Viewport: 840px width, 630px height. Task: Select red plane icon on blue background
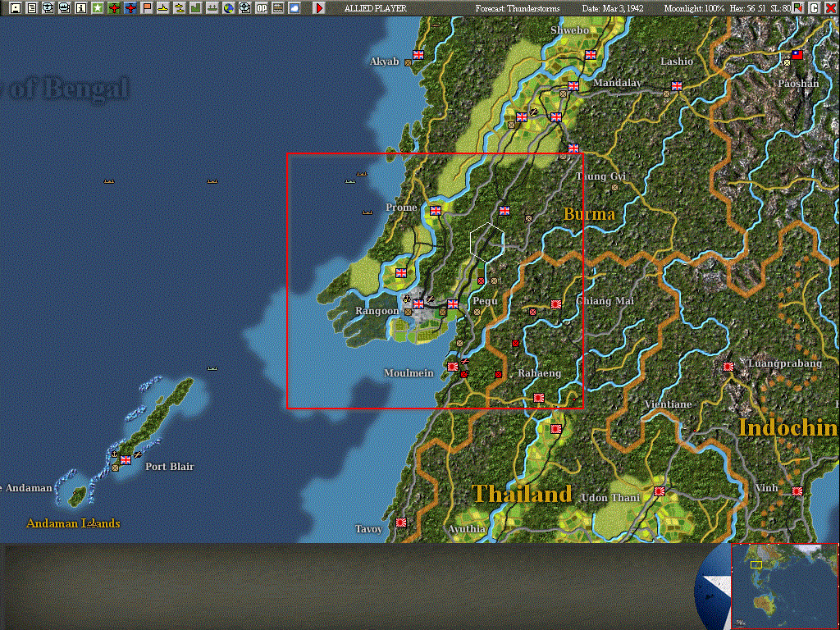pos(130,8)
